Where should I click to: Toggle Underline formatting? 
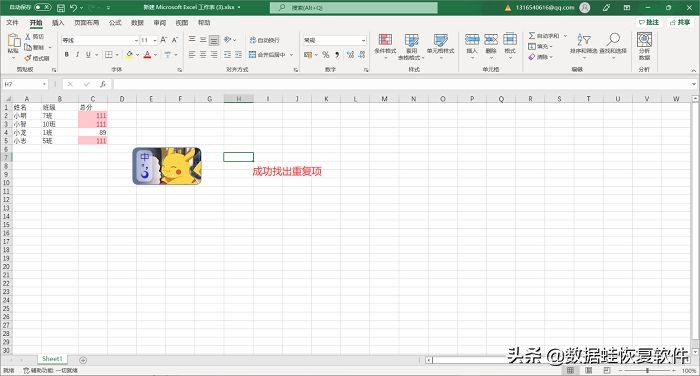coord(88,54)
